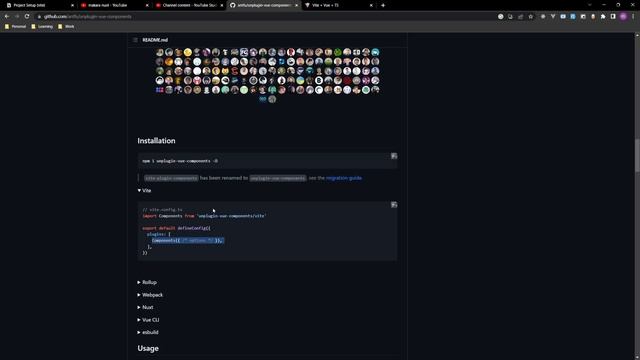Click the // vite.config.ts comment line

[x=162, y=210]
